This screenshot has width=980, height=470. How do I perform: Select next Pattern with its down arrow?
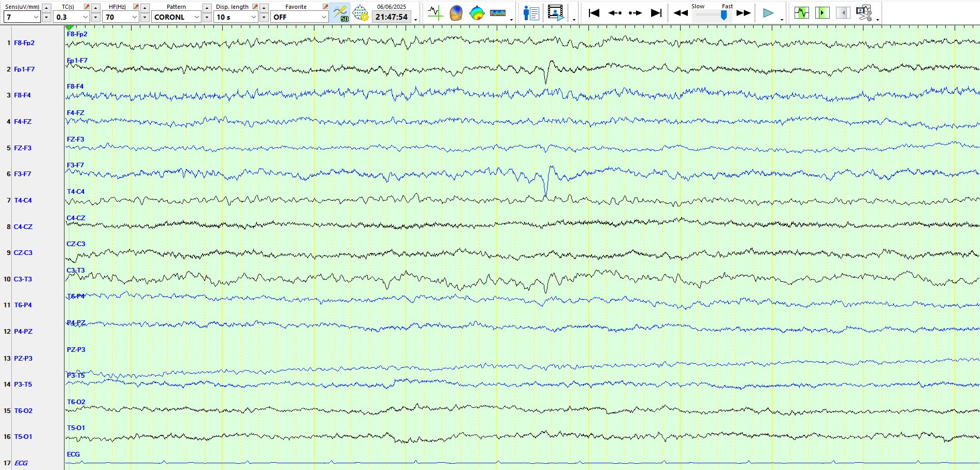tap(207, 17)
